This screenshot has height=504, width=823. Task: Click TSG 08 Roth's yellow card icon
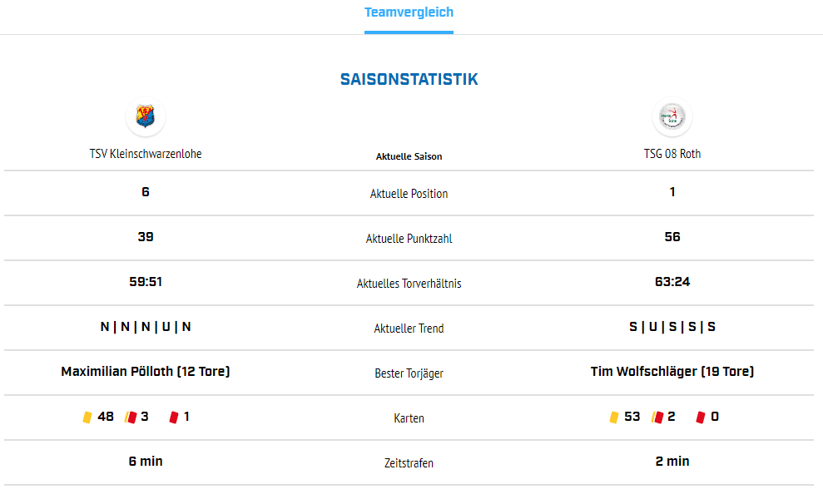click(x=614, y=418)
